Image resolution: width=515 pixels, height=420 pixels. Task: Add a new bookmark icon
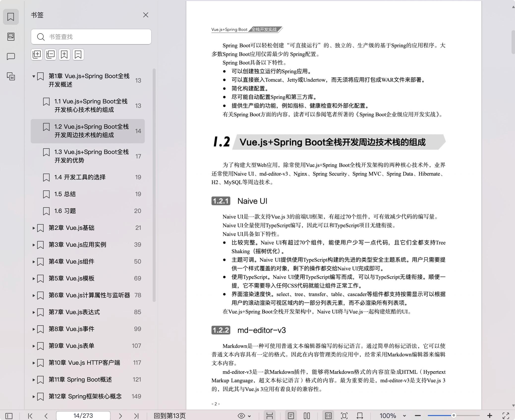pos(64,55)
